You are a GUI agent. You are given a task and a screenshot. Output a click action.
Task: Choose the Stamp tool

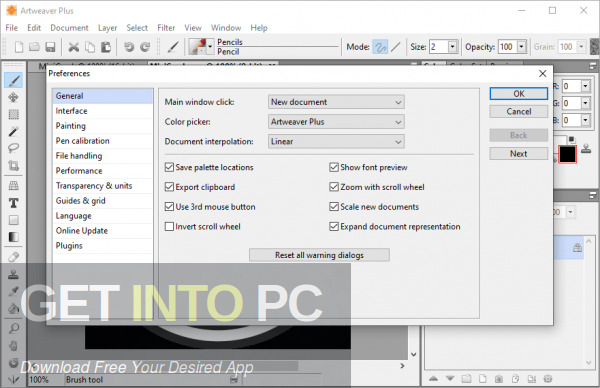pos(13,274)
